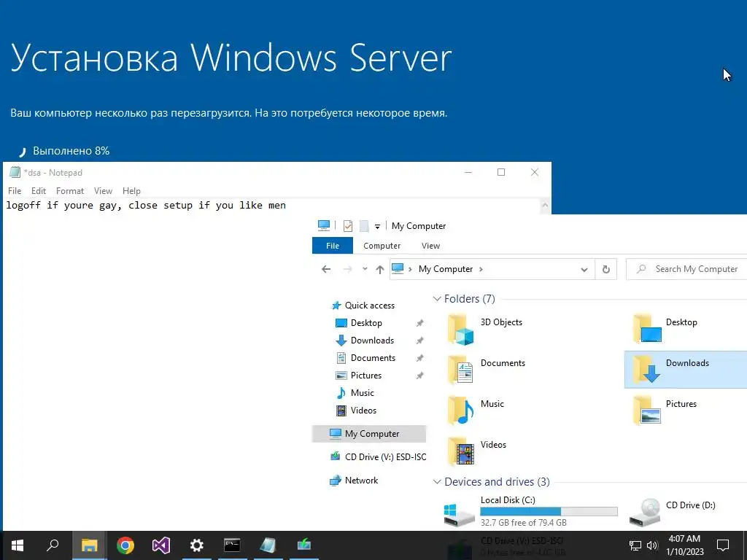
Task: Collapse Devices and drives group
Action: tap(437, 482)
